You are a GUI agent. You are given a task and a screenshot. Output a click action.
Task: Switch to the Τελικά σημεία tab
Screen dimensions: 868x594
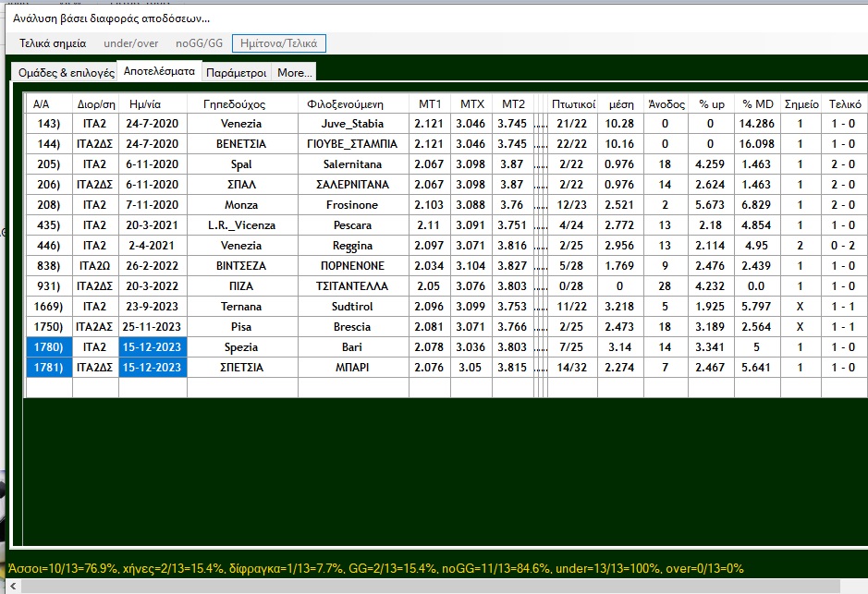53,43
